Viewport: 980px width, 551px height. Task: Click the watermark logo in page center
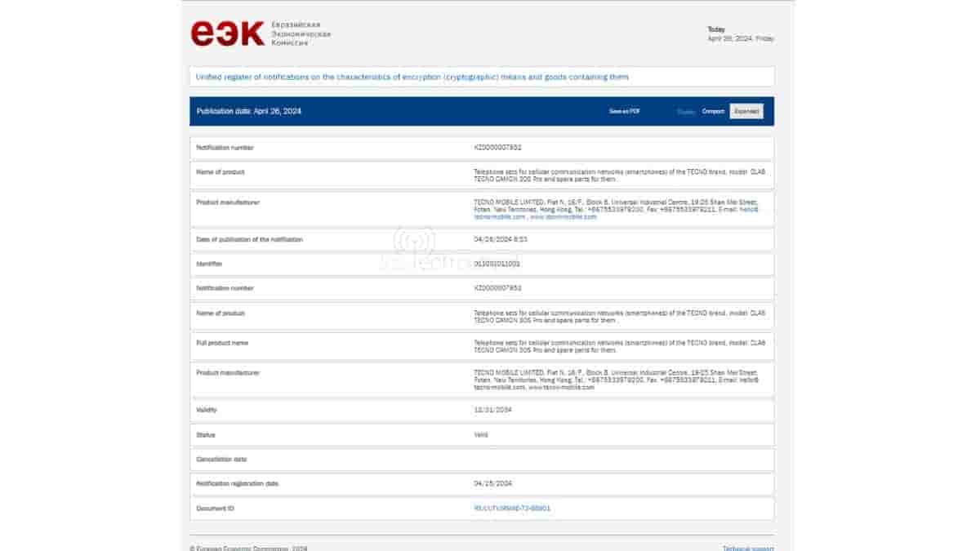(x=414, y=245)
